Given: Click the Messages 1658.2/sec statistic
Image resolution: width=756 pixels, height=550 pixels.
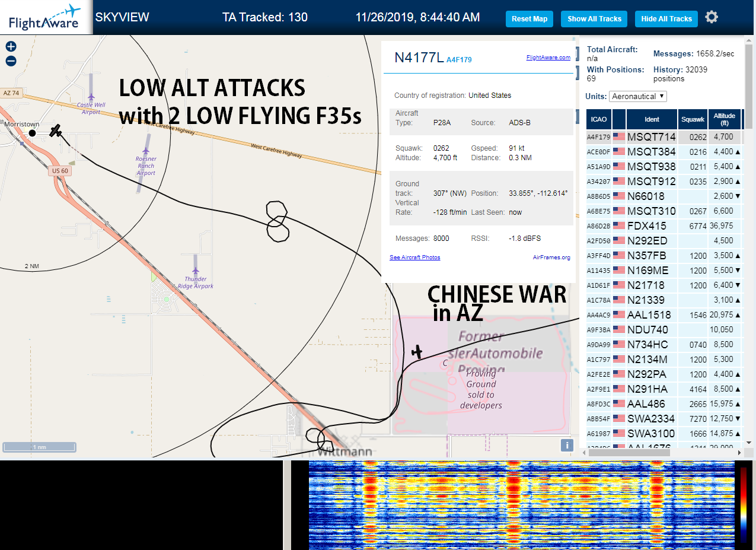Looking at the screenshot, I should pos(693,54).
